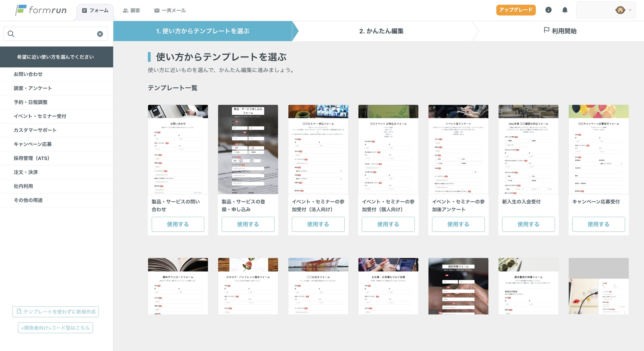Open the 規約同意フォーム template thumbnail

click(x=458, y=286)
